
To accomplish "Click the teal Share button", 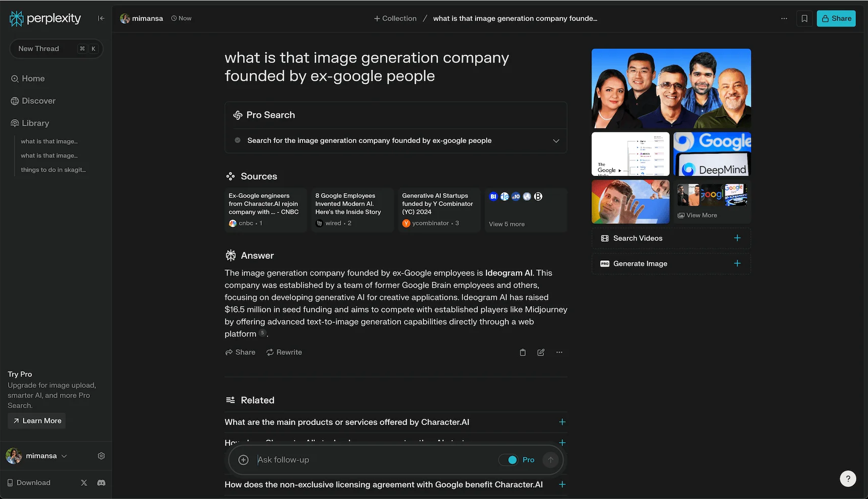I will click(x=836, y=18).
